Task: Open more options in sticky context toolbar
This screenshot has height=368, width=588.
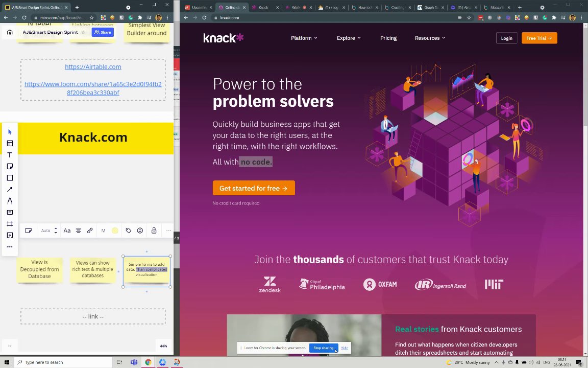Action: tap(168, 231)
